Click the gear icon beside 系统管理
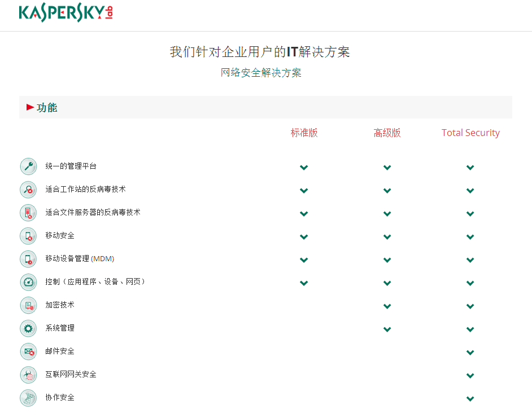 point(28,328)
